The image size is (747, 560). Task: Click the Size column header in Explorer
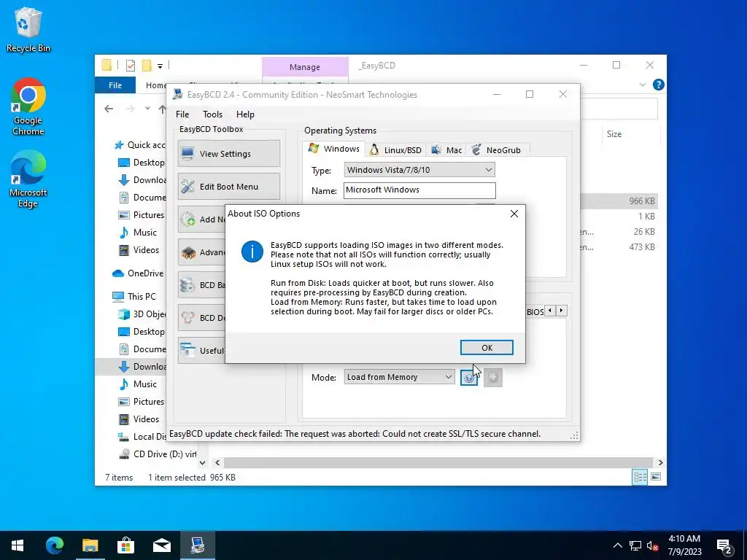[x=614, y=134]
